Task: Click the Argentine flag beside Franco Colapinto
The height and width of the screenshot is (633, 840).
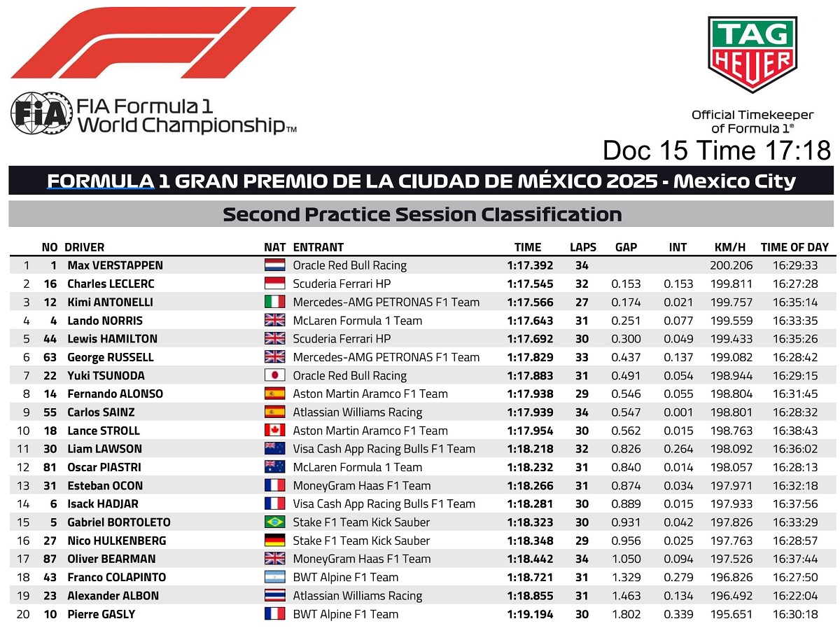Action: point(275,577)
